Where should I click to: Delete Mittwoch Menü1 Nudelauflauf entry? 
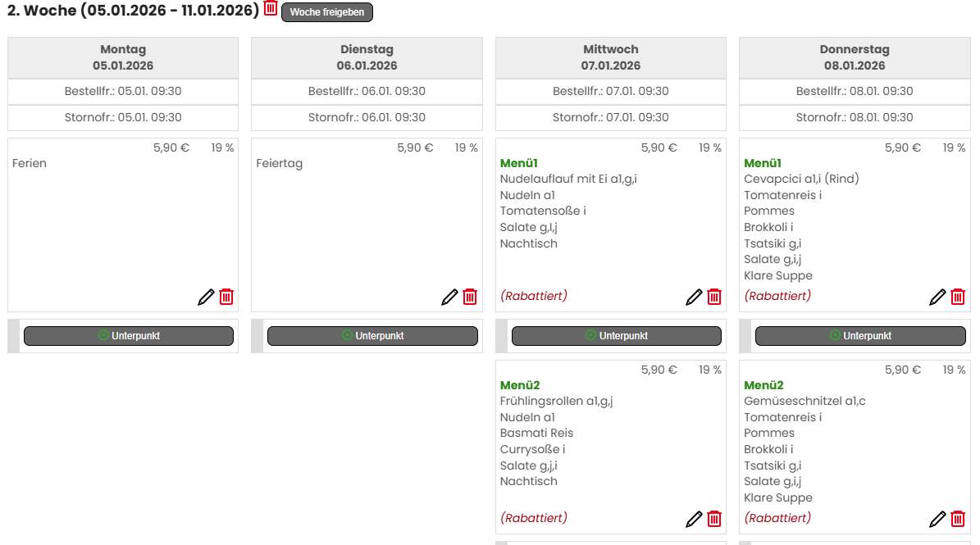click(x=714, y=297)
